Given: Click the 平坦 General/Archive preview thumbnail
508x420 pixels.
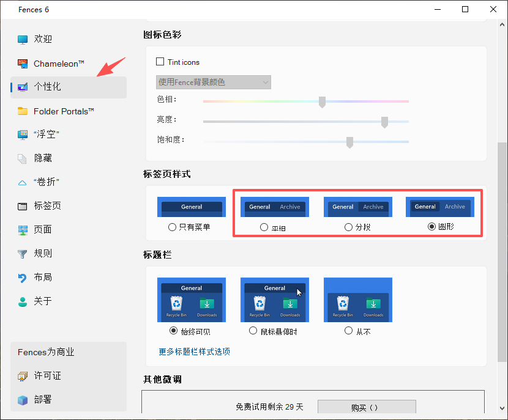Looking at the screenshot, I should tap(275, 207).
